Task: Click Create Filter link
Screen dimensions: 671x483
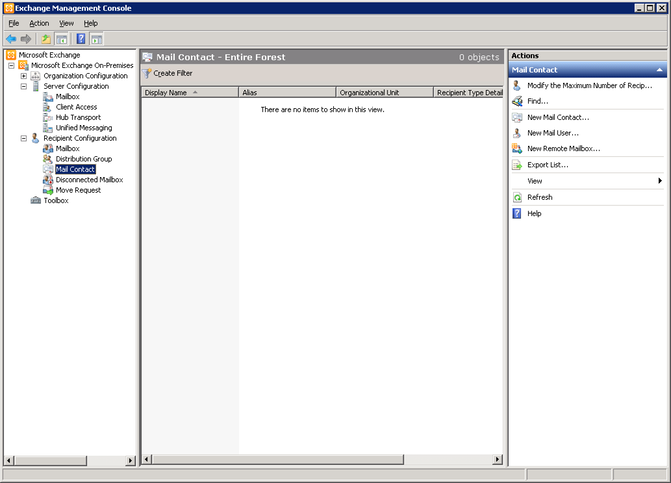Action: [173, 73]
